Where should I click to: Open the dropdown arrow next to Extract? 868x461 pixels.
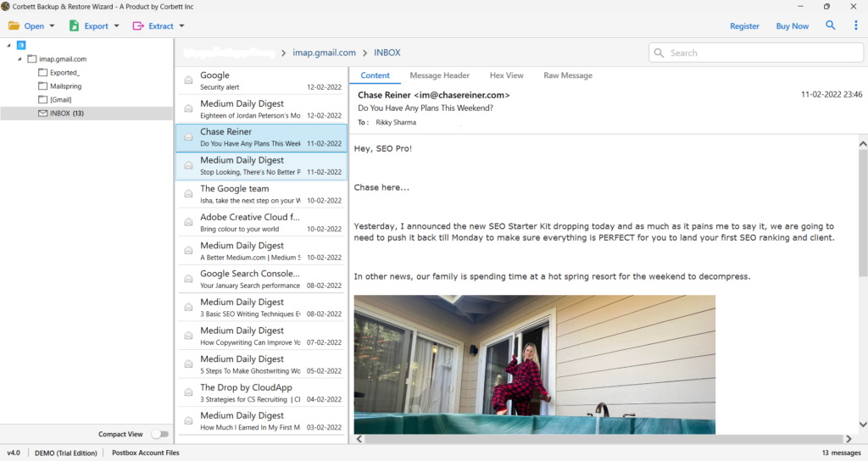pos(181,26)
